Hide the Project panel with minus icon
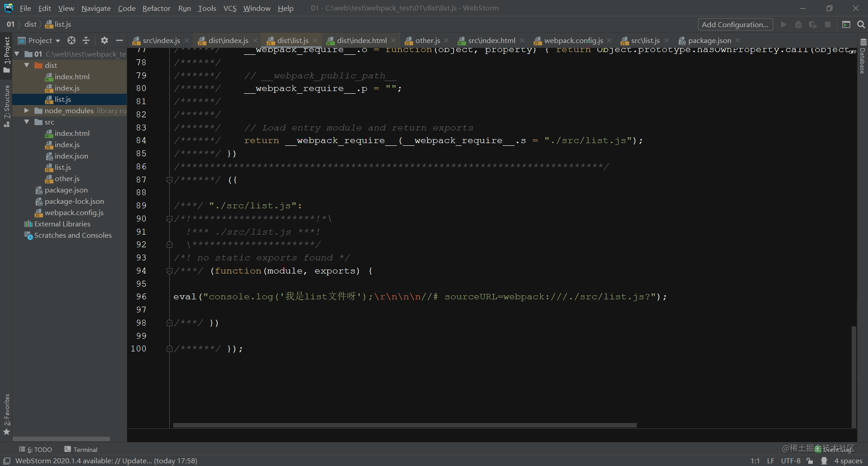 119,40
